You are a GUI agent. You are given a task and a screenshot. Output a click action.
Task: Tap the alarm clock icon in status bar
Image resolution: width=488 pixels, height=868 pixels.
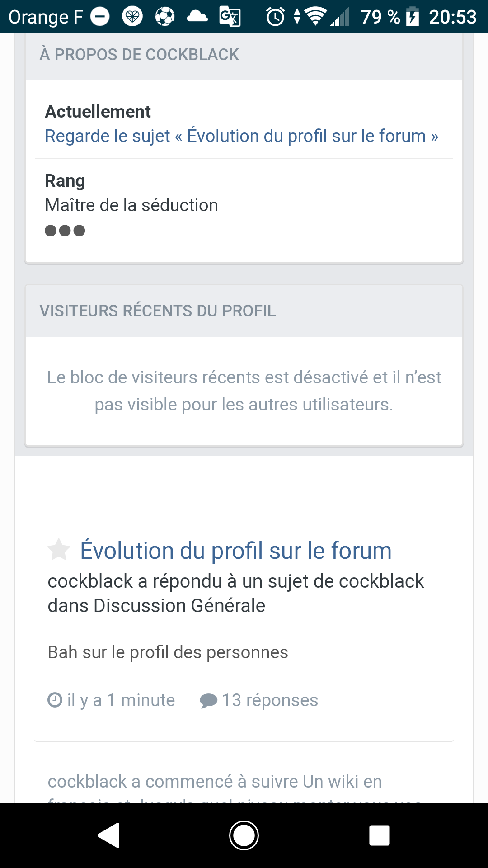point(275,17)
